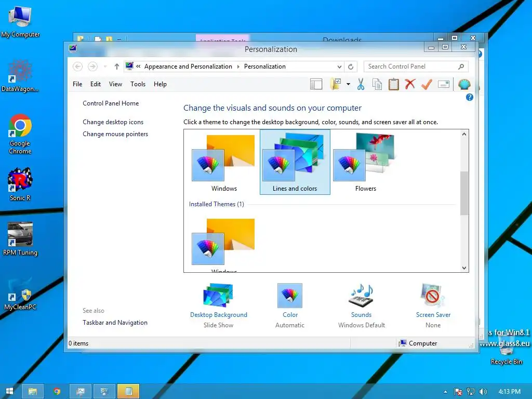Open the RPM Tuning desktop shortcut
The width and height of the screenshot is (532, 399).
(x=20, y=239)
